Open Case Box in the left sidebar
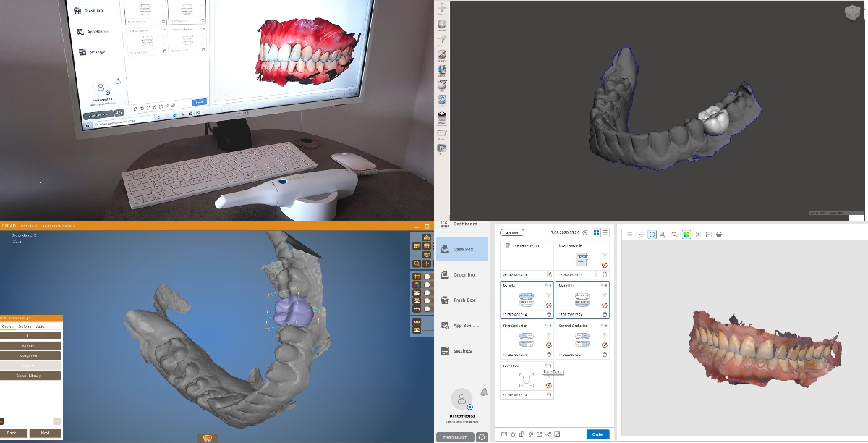 pos(461,249)
